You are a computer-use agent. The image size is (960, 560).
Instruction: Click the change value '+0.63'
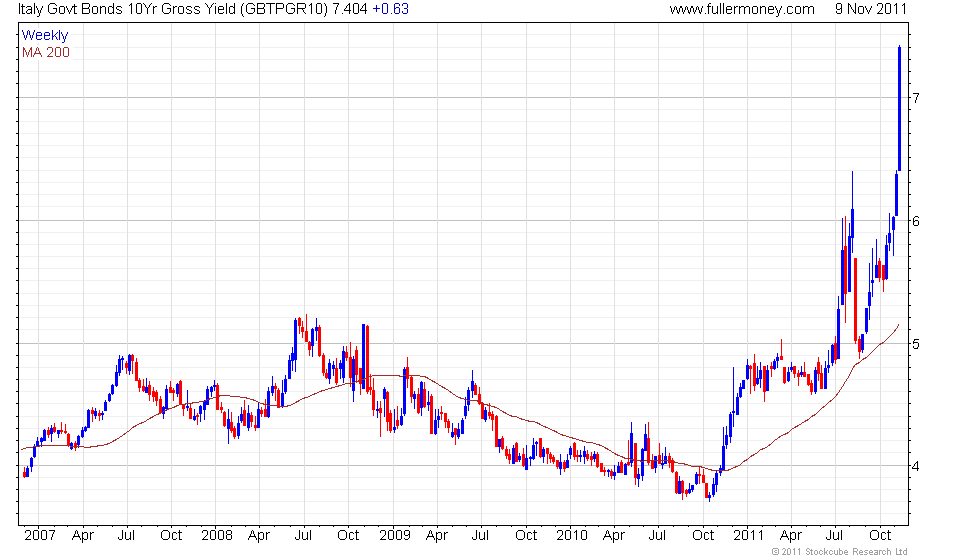(391, 9)
